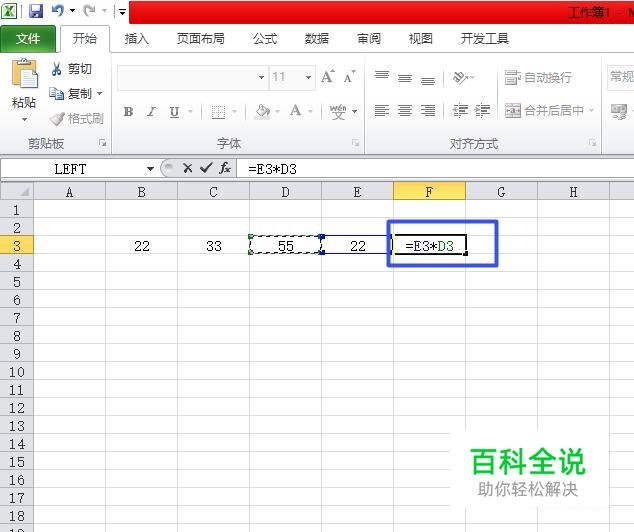
Task: Switch to the Formulas (公式) tab
Action: 265,39
